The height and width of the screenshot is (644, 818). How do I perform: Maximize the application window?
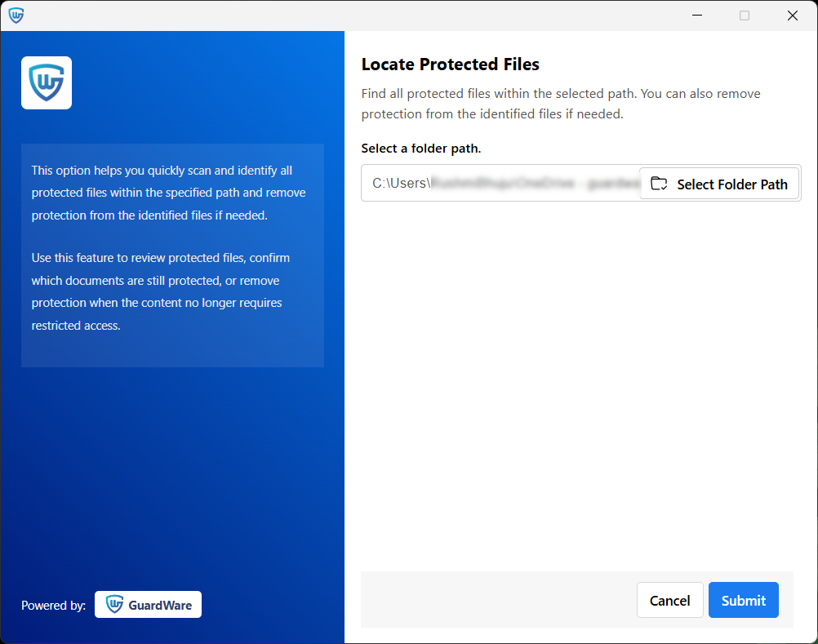pos(744,15)
